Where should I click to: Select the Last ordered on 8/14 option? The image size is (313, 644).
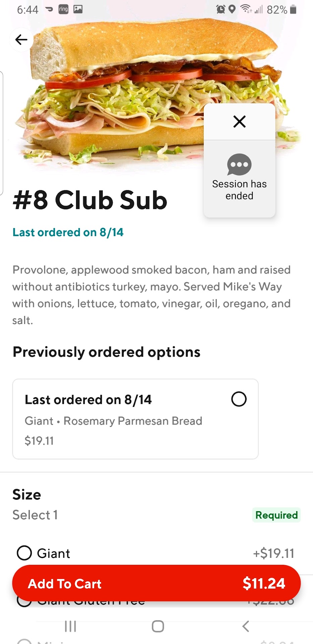(239, 399)
